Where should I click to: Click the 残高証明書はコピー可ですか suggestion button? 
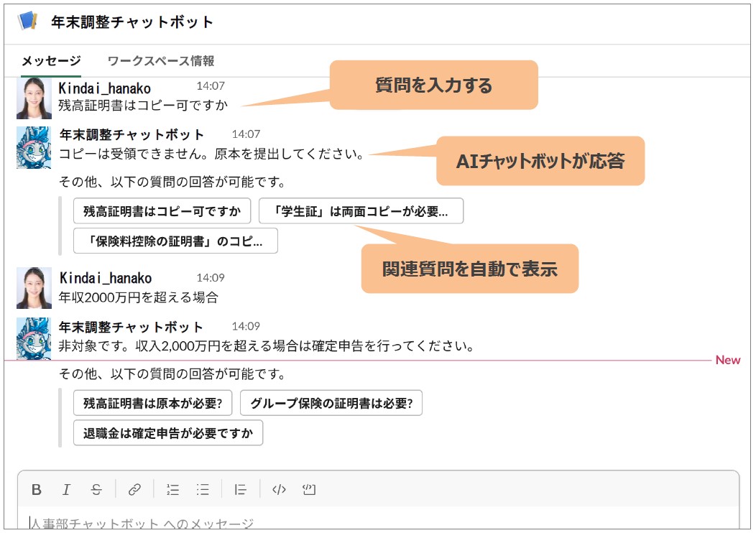pos(162,210)
